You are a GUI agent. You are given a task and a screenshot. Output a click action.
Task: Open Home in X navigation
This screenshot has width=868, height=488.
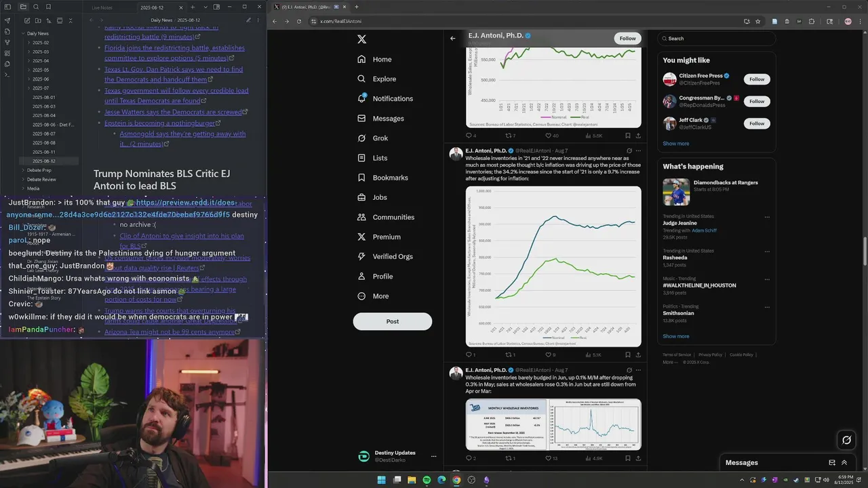tap(374, 59)
